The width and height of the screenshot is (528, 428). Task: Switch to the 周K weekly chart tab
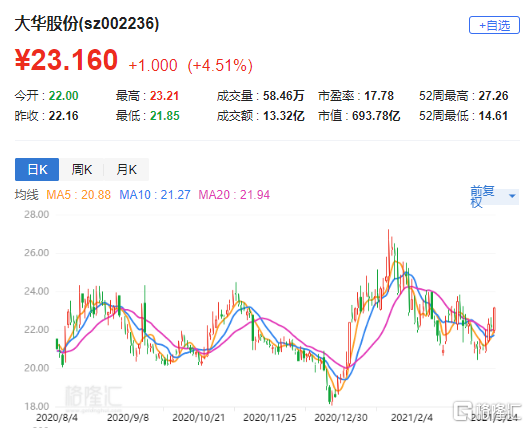pyautogui.click(x=81, y=169)
